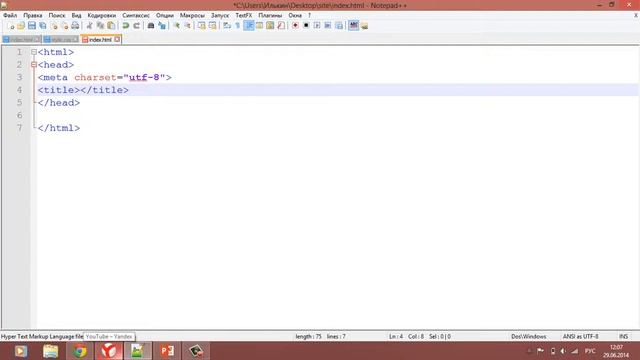Screen dimensions: 640x360
Task: Click the Close document toolbar icon
Action: click(x=53, y=26)
